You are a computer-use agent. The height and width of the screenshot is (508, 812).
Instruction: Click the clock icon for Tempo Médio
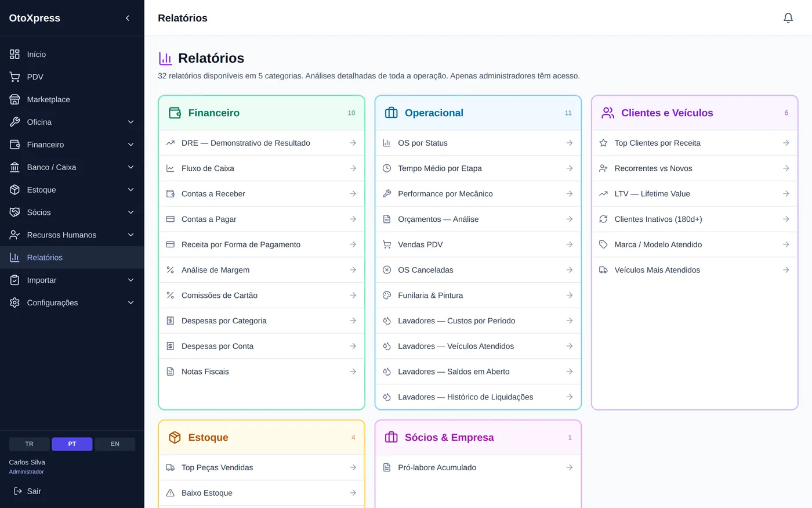click(x=387, y=168)
